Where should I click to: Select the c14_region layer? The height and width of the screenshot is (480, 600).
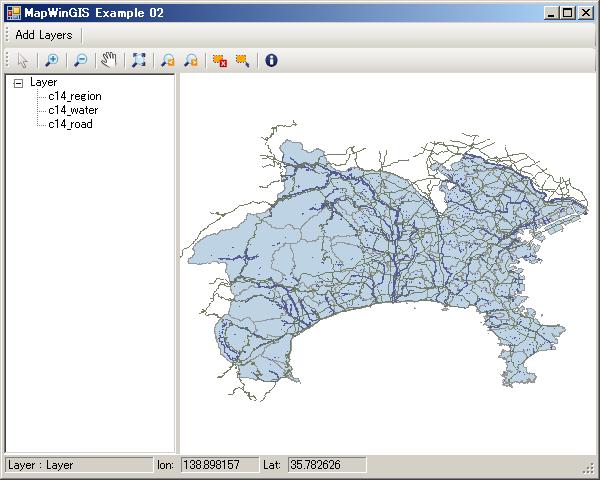click(x=74, y=96)
